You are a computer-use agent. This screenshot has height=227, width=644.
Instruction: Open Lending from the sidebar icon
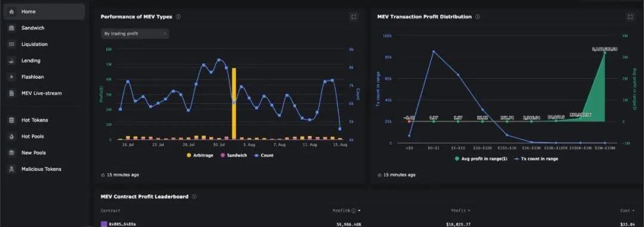pyautogui.click(x=11, y=60)
